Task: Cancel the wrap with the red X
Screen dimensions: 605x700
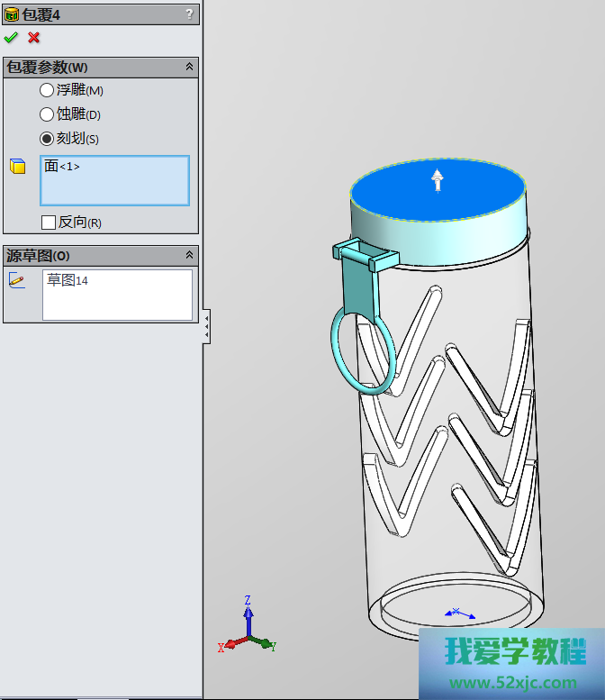Action: pyautogui.click(x=34, y=38)
